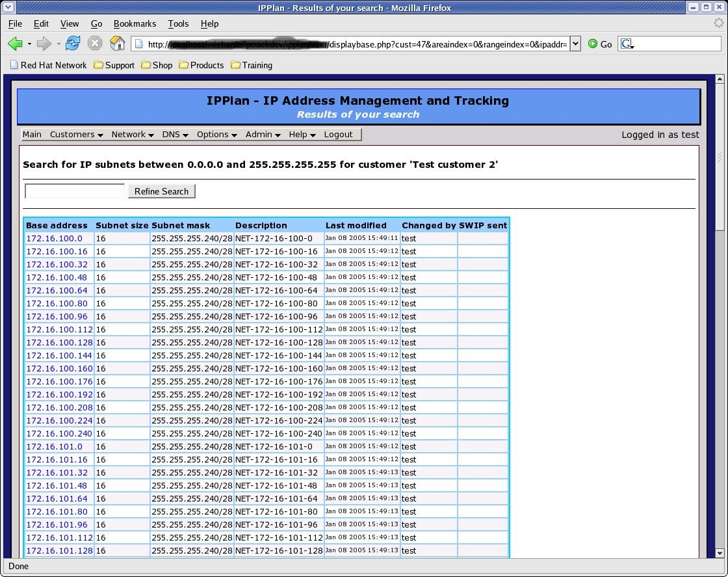Screen dimensions: 728x577
Task: Open the URL bar history dropdown
Action: [x=575, y=44]
